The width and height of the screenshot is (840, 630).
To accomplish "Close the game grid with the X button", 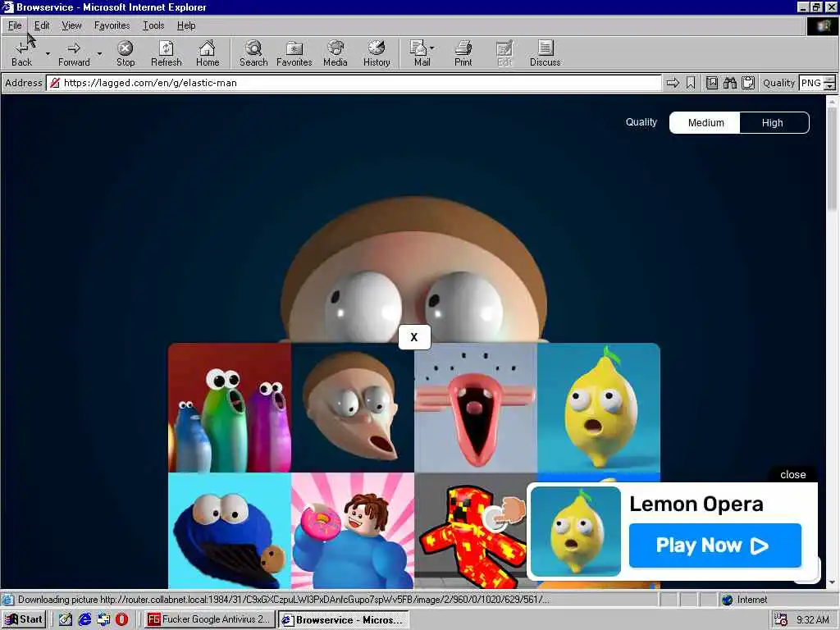I will [x=414, y=337].
